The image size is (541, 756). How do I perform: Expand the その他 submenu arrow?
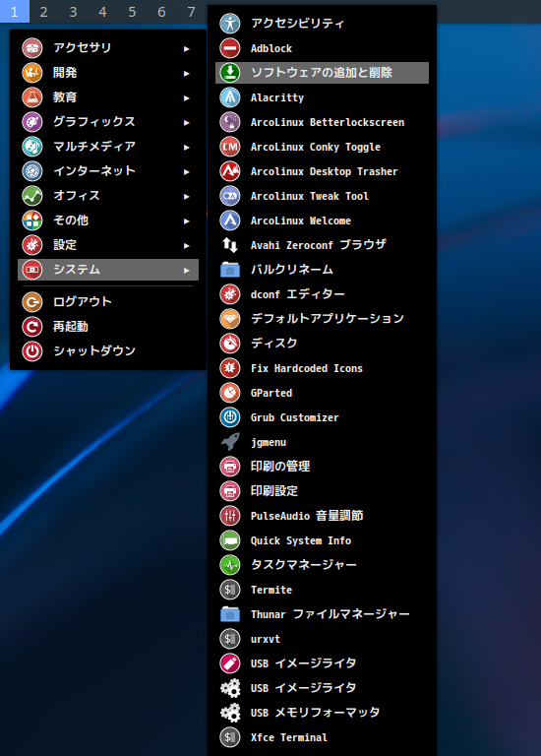coord(187,220)
